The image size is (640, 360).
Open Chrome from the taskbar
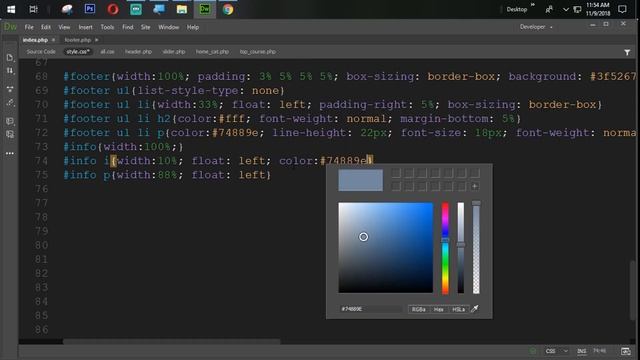click(228, 9)
